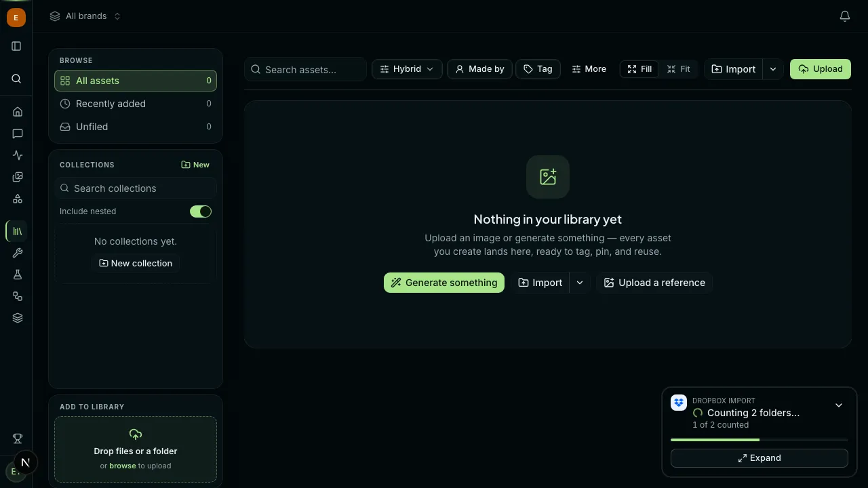This screenshot has width=868, height=488.
Task: Open notifications bell
Action: pyautogui.click(x=845, y=16)
